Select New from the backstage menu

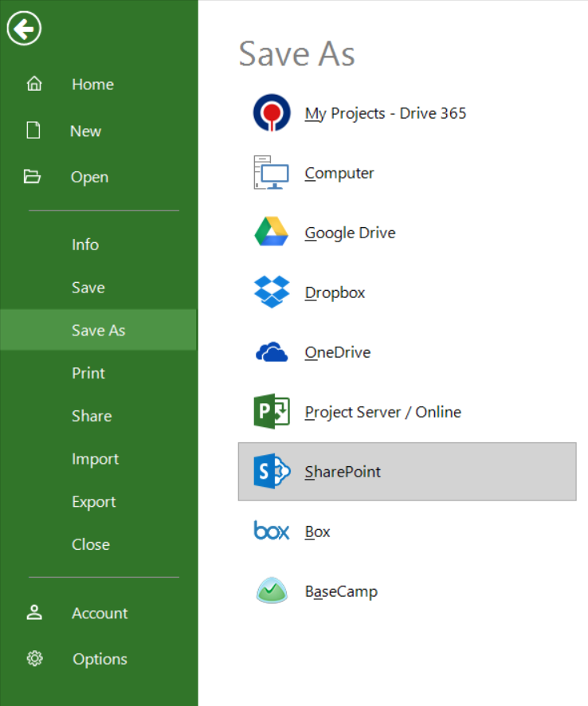tap(85, 131)
